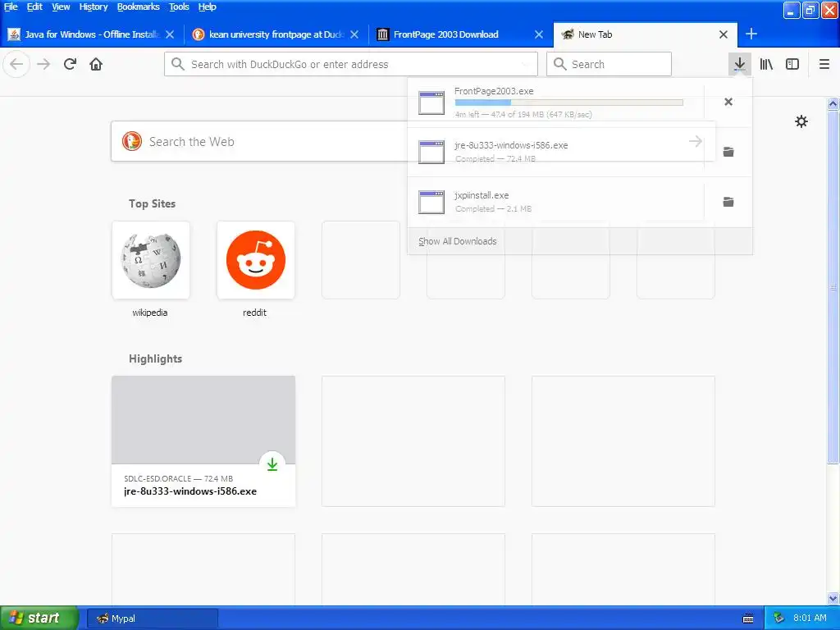Open jre-8u333-windows-i586.exe highlight card
The width and height of the screenshot is (840, 630).
click(x=203, y=441)
